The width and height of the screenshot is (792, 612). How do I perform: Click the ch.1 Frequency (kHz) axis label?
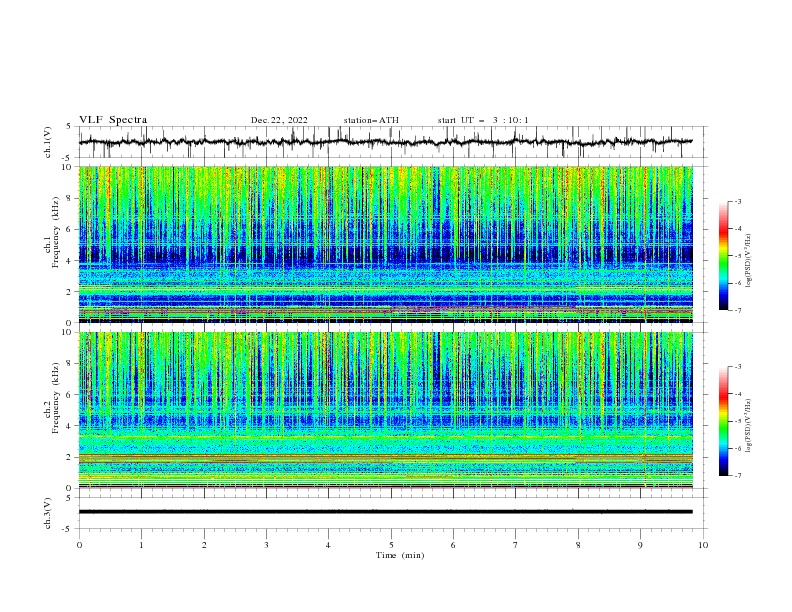click(x=52, y=232)
